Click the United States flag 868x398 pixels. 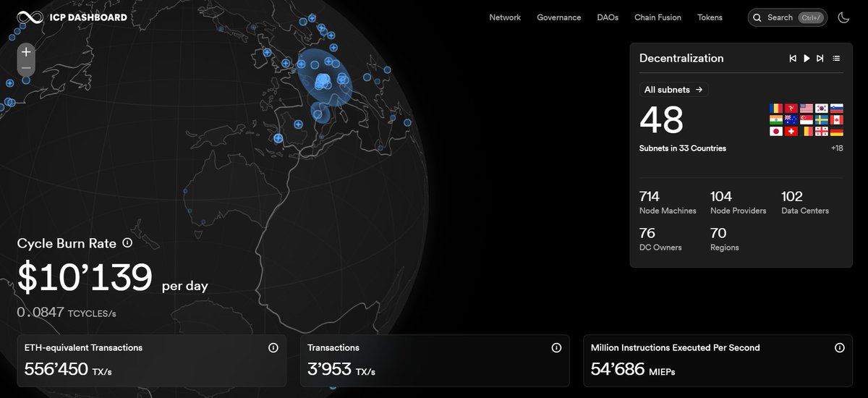click(x=807, y=109)
